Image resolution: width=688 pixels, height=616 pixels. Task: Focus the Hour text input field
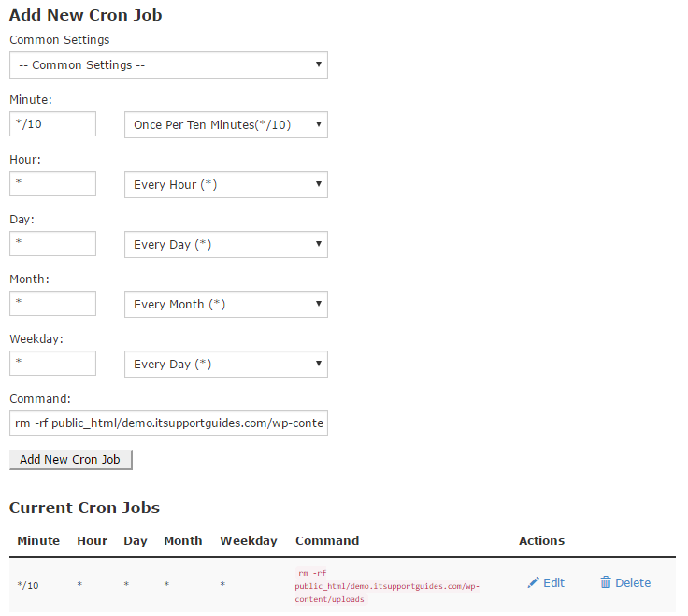point(52,184)
